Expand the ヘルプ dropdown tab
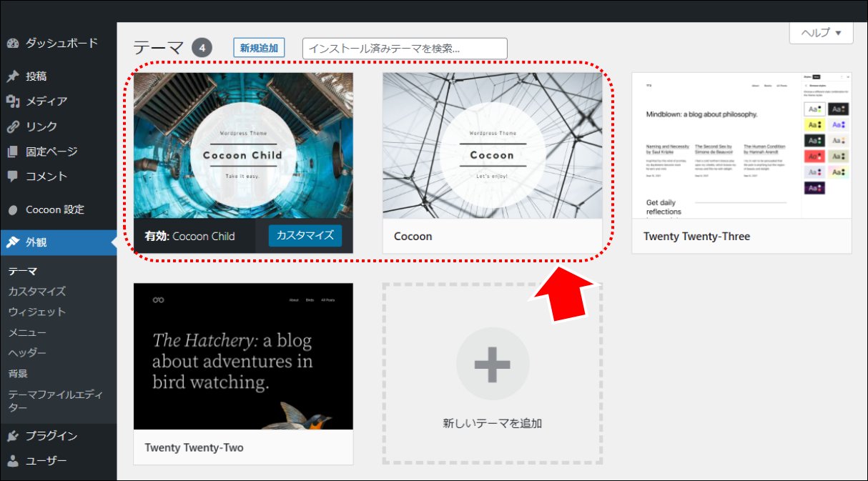Image resolution: width=868 pixels, height=481 pixels. tap(821, 33)
